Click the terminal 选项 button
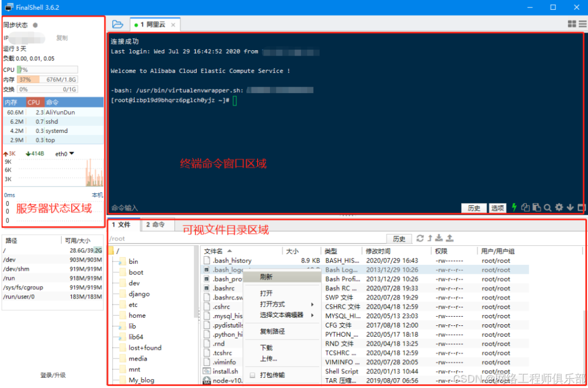This screenshot has height=388, width=588. coord(498,208)
